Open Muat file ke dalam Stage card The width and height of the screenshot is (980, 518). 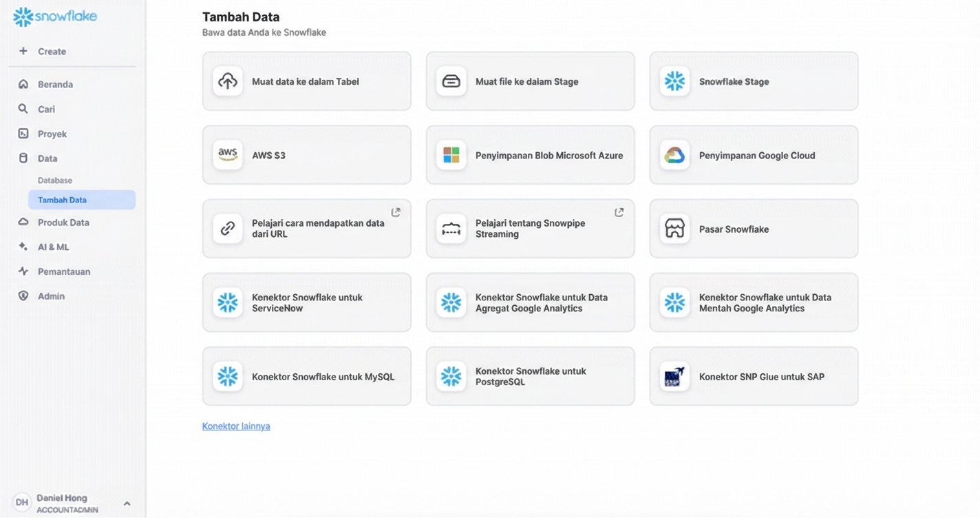(x=530, y=81)
